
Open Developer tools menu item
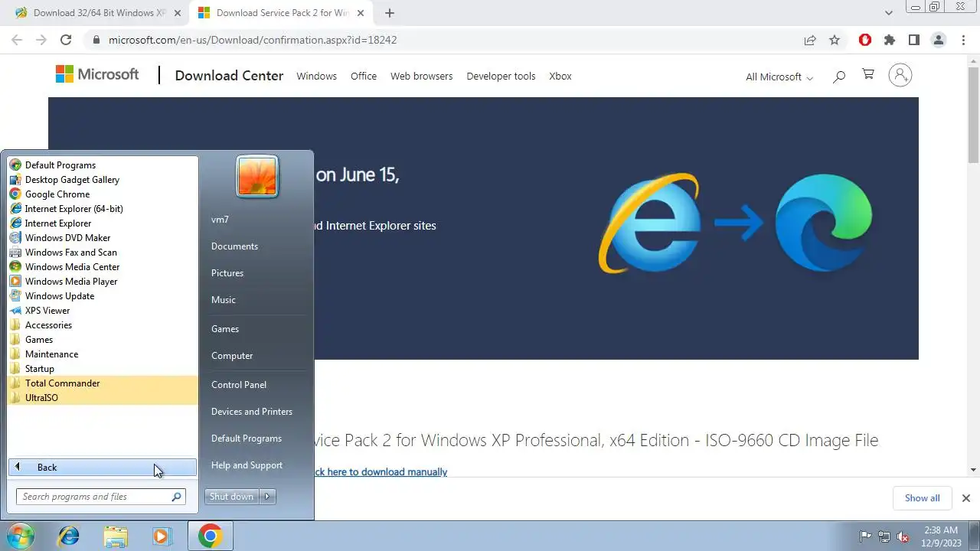(501, 76)
